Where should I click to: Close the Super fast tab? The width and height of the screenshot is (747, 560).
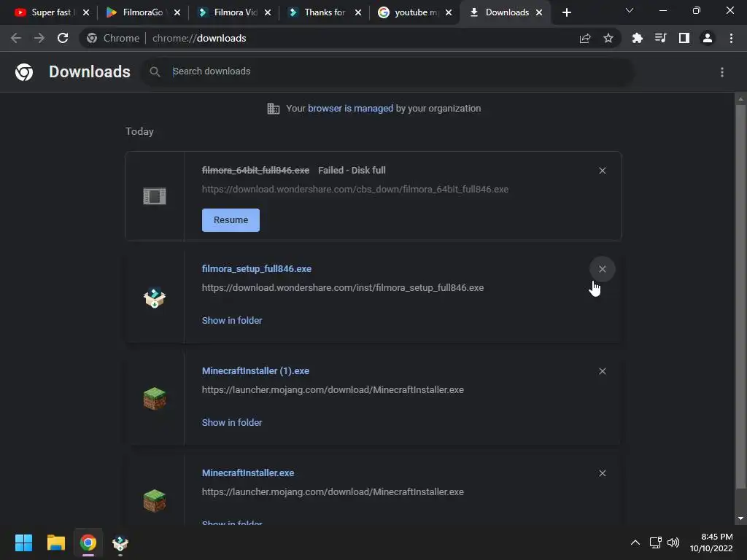click(86, 12)
